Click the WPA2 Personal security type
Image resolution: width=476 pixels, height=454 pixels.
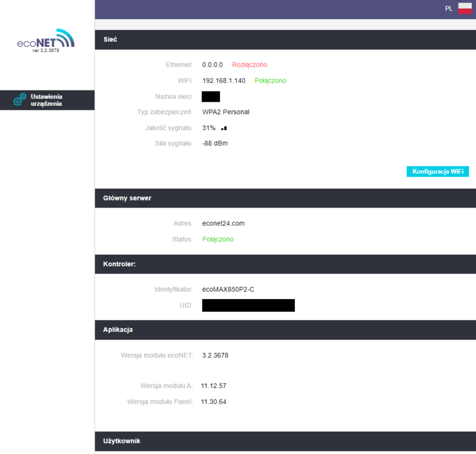coord(226,112)
